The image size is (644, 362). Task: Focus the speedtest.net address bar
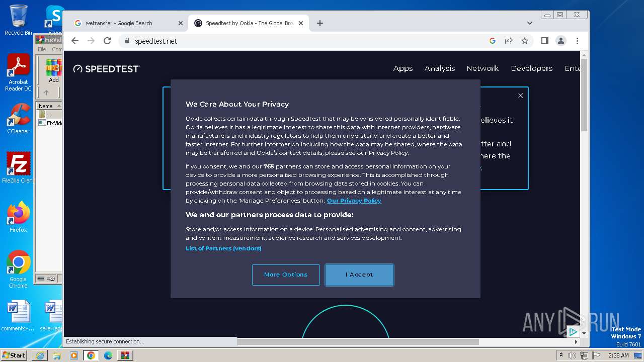pos(302,41)
